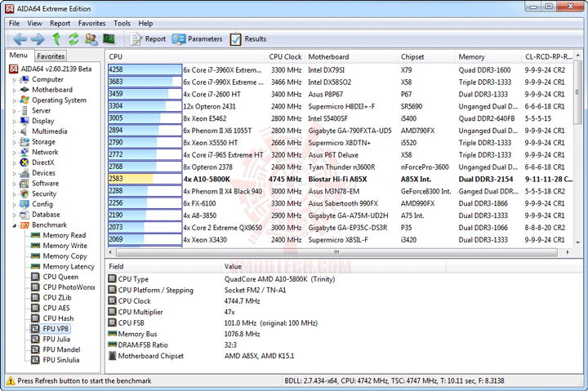Viewport: 588px width, 391px height.
Task: Collapse the Benchmark tree node
Action: [x=15, y=225]
